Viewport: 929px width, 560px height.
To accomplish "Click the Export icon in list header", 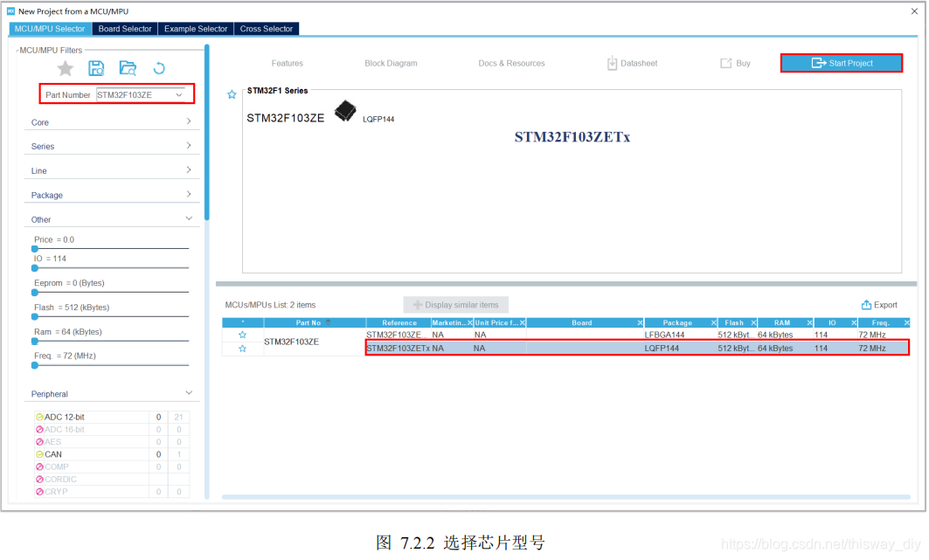I will pos(866,305).
